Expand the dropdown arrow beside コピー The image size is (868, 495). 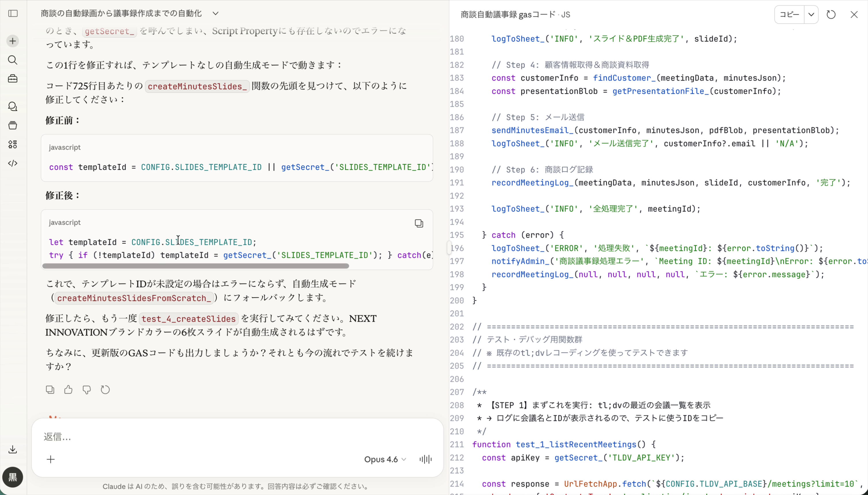click(x=811, y=15)
